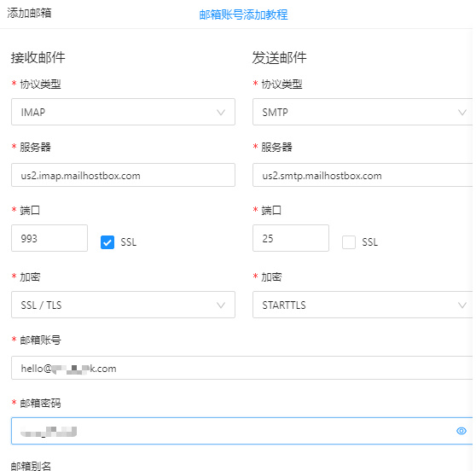Show password using the eye icon
The height and width of the screenshot is (471, 476).
(x=461, y=431)
